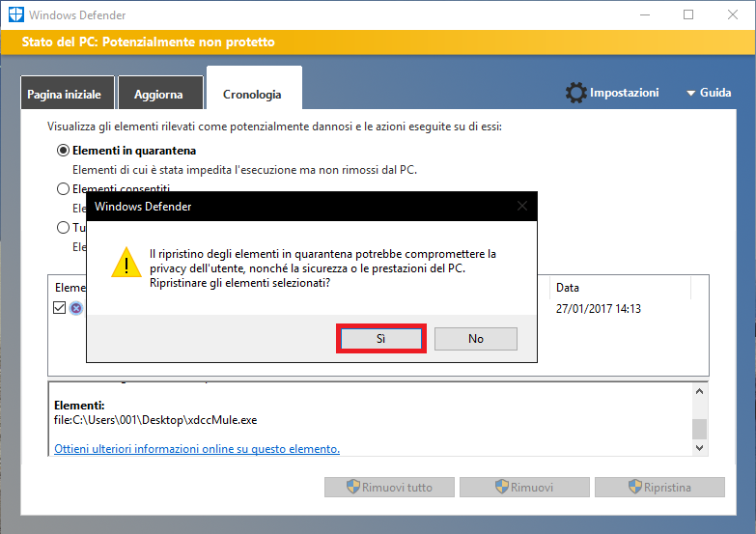Expand the Guida dropdown arrow
The height and width of the screenshot is (534, 756).
pos(691,94)
